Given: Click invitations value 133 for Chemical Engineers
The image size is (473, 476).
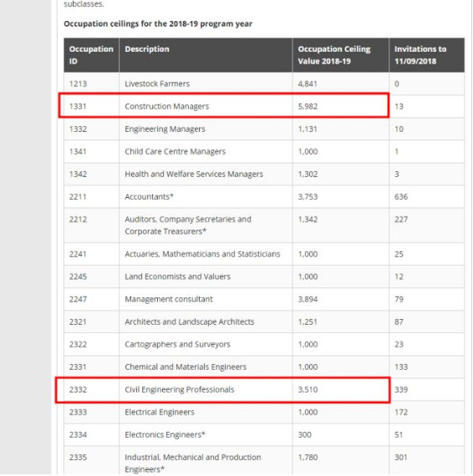Looking at the screenshot, I should click(x=401, y=367).
